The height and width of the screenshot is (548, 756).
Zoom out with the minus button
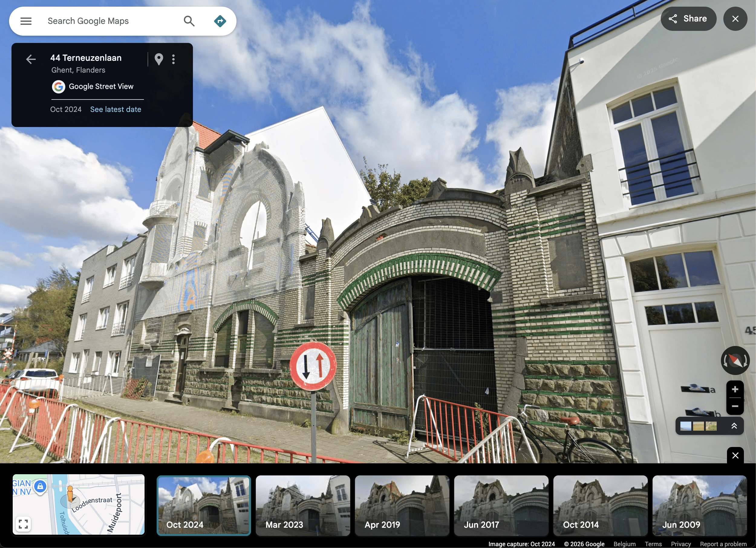735,406
